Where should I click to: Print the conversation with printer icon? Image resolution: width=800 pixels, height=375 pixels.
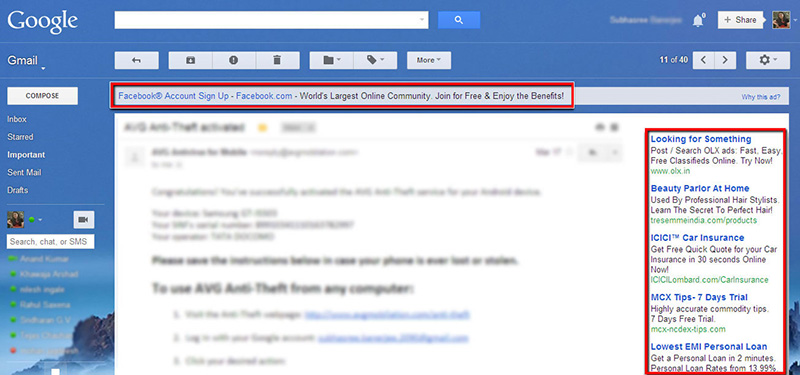[599, 127]
